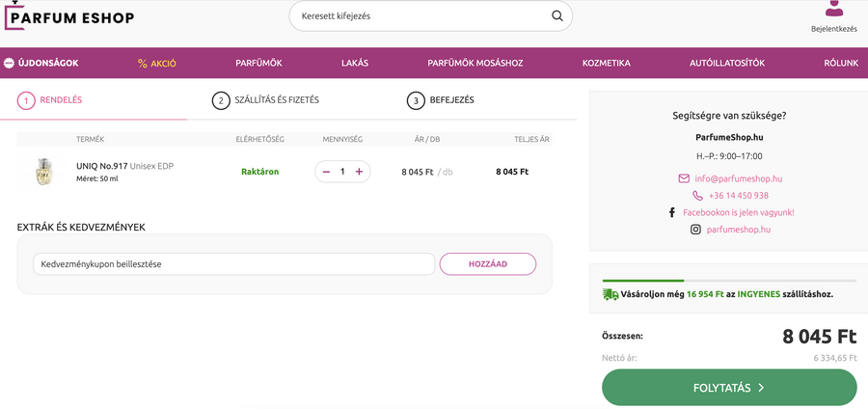Viewport: 868px width, 409px height.
Task: Increase quantity with the plus button
Action: point(359,172)
